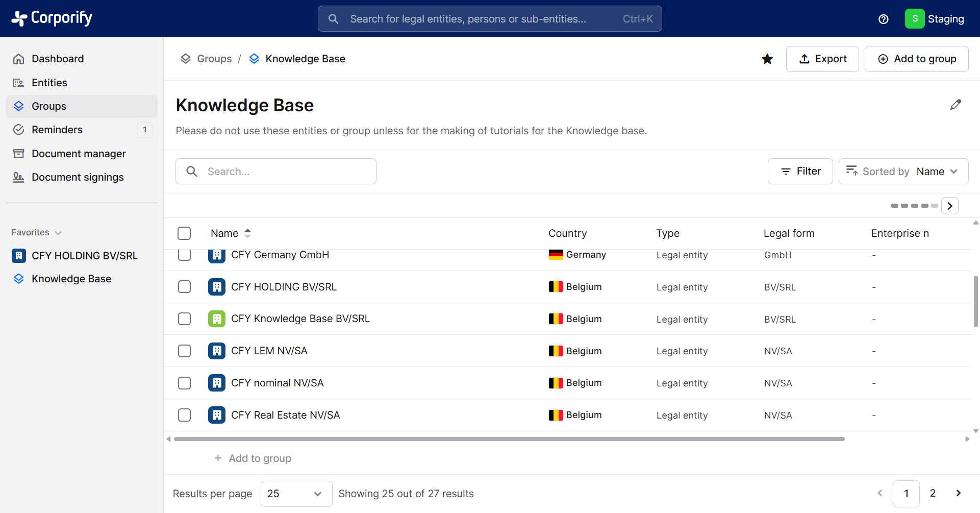Click the Corporify logo

[x=52, y=18]
